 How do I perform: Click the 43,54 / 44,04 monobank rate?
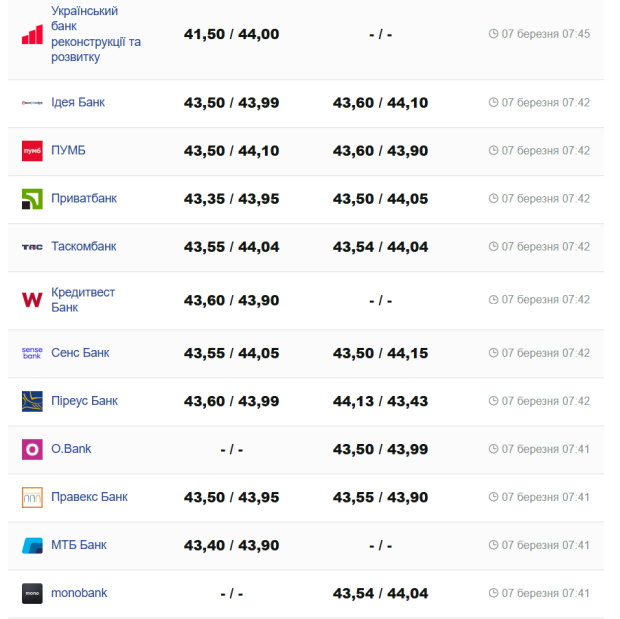pos(380,593)
